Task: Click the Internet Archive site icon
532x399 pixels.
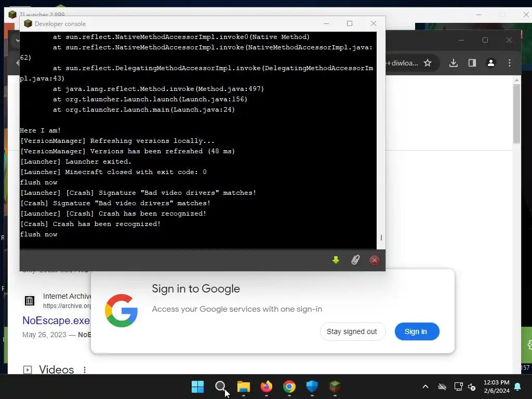Action: click(30, 301)
